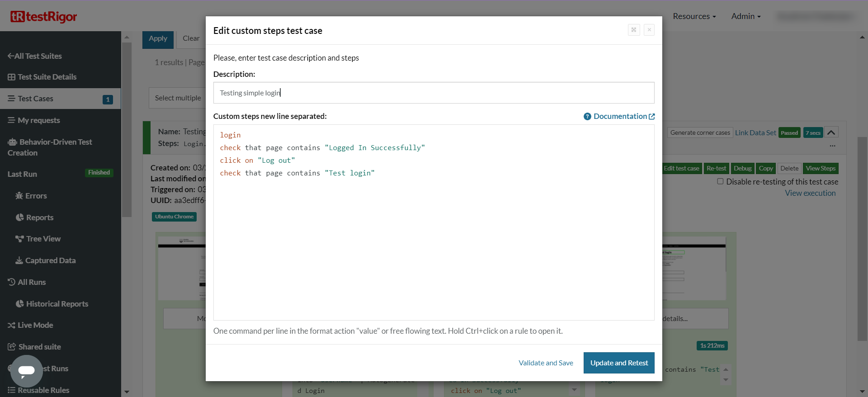Open Tree View in the sidebar

coord(43,239)
